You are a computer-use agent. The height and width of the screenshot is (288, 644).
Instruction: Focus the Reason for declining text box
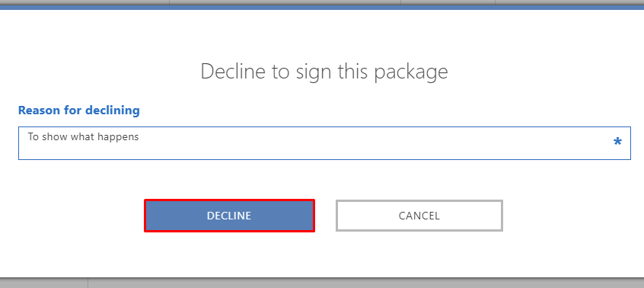(x=324, y=143)
